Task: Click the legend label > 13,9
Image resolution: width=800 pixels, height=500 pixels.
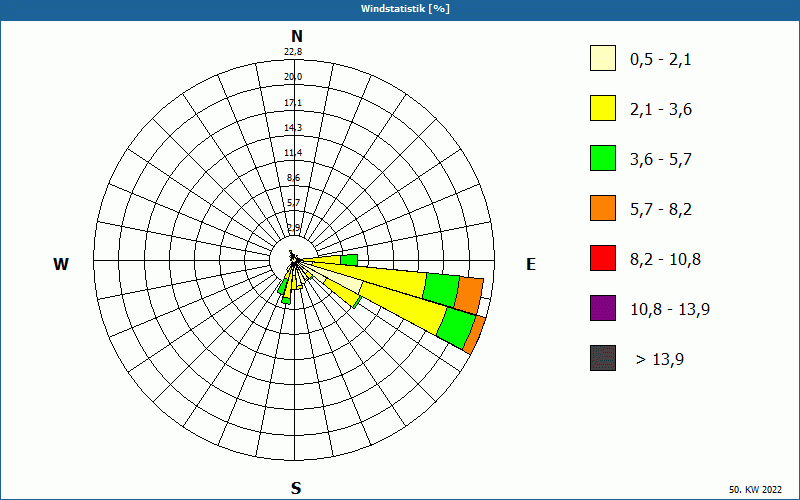Action: (x=660, y=360)
